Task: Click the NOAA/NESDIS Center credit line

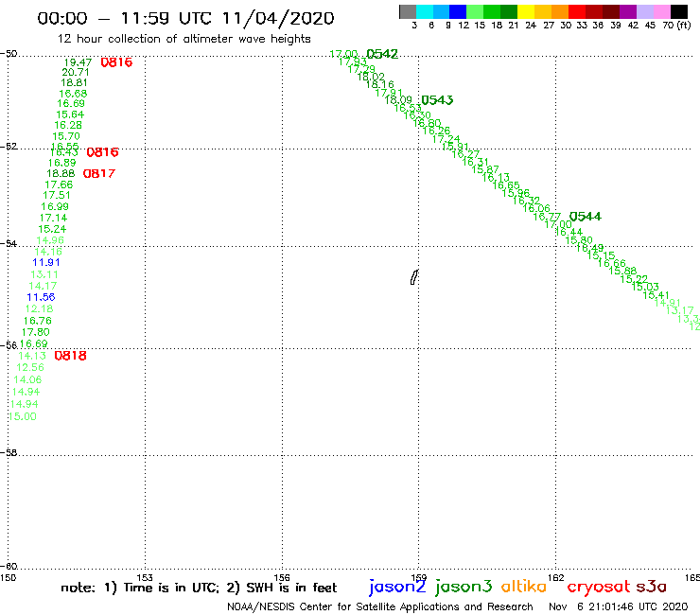Action: pos(380,606)
